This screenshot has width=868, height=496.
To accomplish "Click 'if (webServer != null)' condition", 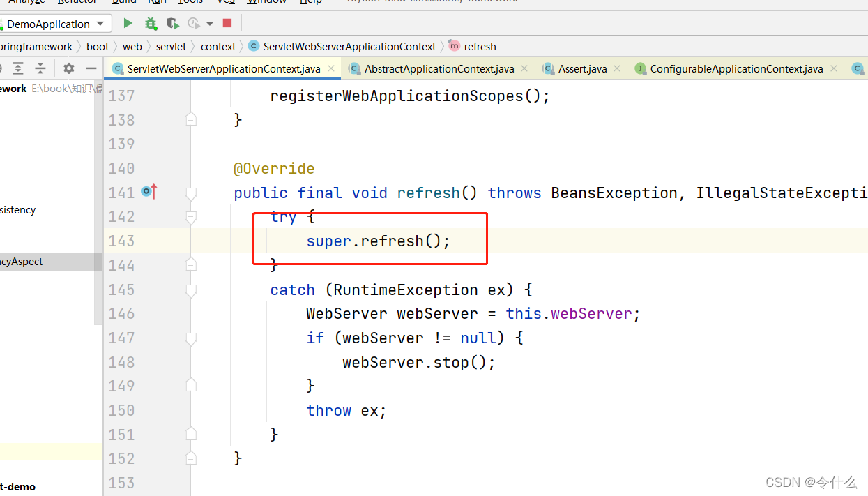I will pyautogui.click(x=406, y=338).
